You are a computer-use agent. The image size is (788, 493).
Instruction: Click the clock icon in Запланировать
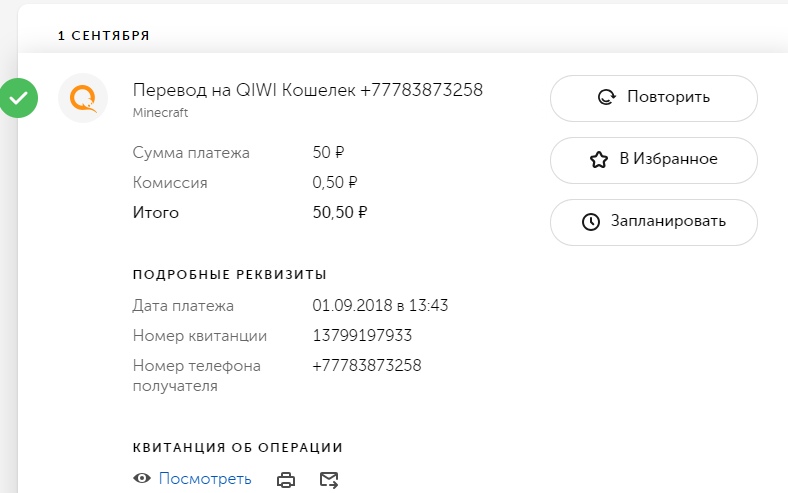click(590, 222)
